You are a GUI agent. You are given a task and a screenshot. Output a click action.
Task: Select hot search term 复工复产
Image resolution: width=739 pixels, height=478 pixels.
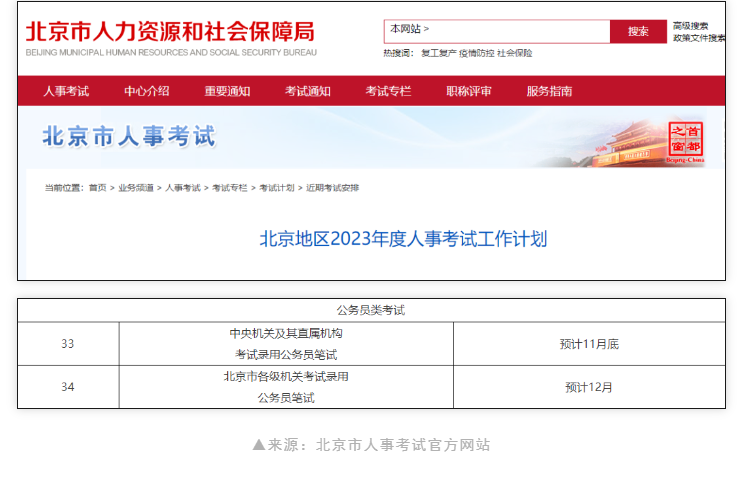439,53
